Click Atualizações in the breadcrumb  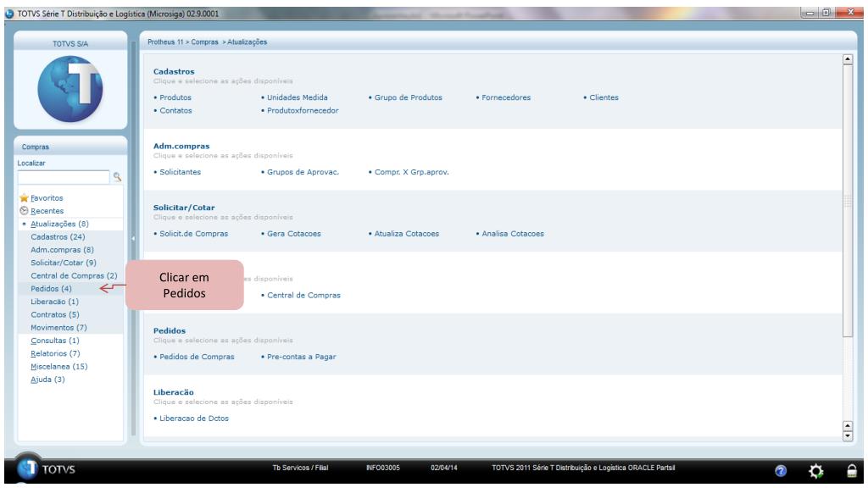pos(247,42)
